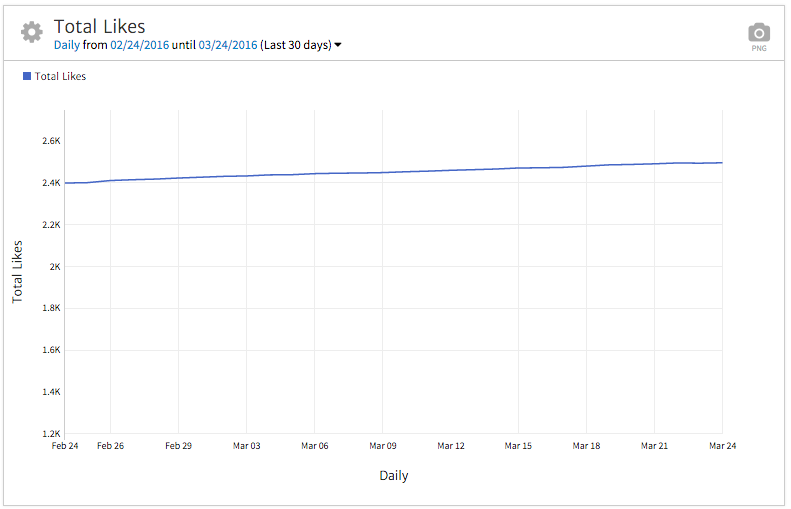Click the 'Daily' x-axis title below chart
The height and width of the screenshot is (509, 791).
click(x=393, y=476)
